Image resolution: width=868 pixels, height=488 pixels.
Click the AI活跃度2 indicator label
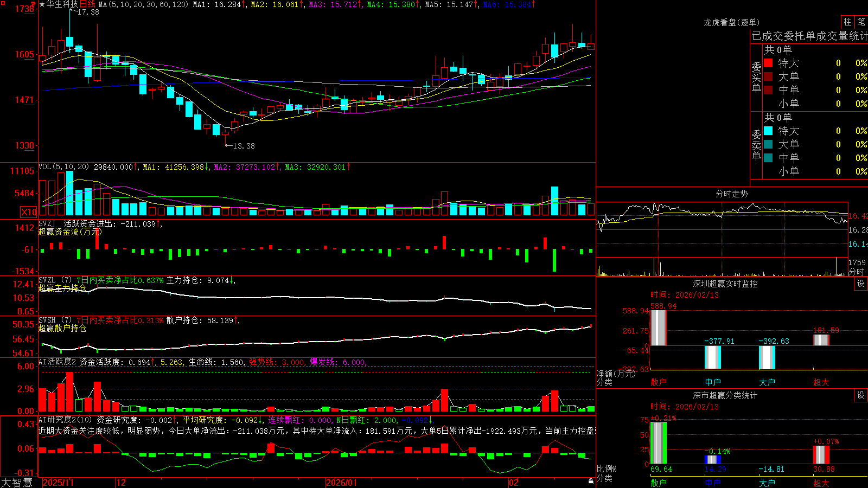pos(58,362)
